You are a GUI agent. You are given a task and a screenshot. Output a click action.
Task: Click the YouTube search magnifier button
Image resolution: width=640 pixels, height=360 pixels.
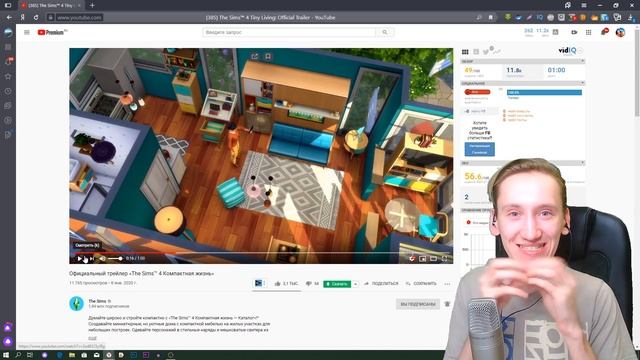point(384,32)
